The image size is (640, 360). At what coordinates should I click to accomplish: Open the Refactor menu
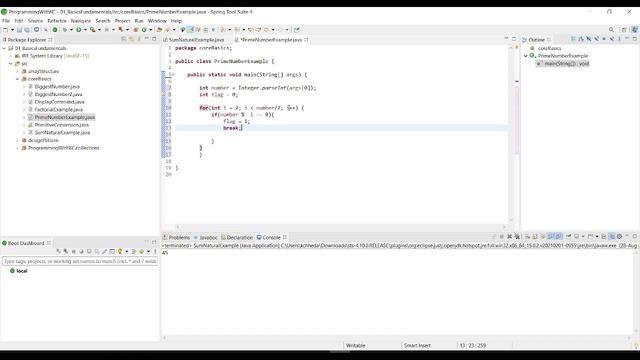(57, 21)
